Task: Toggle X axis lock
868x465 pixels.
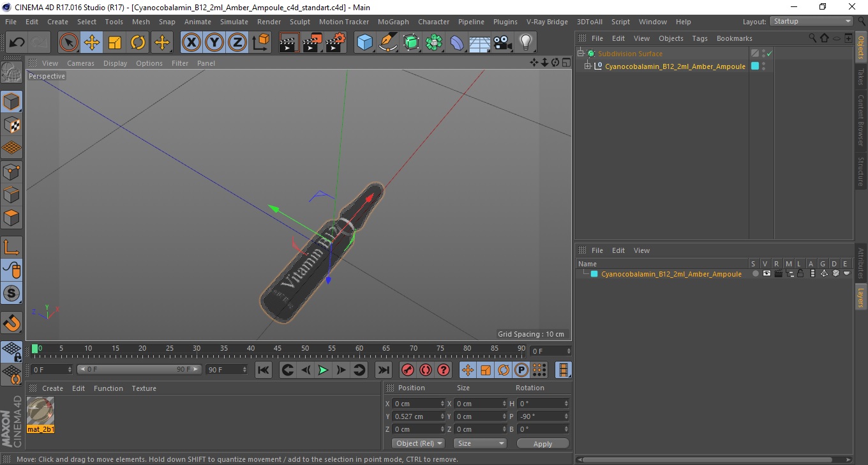Action: [191, 43]
